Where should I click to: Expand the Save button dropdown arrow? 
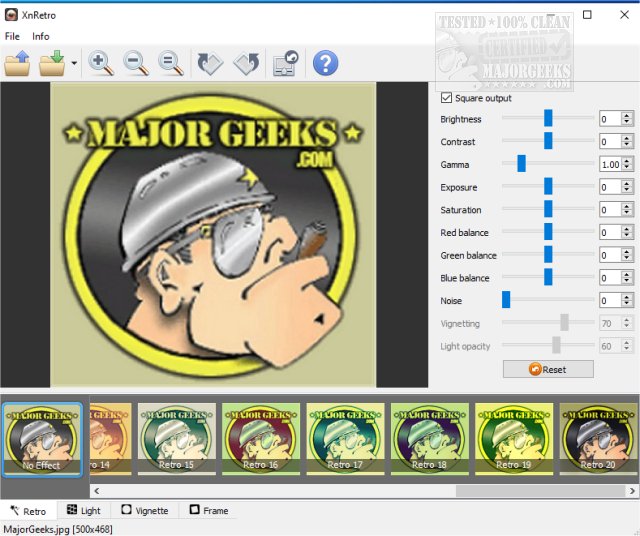[x=74, y=64]
